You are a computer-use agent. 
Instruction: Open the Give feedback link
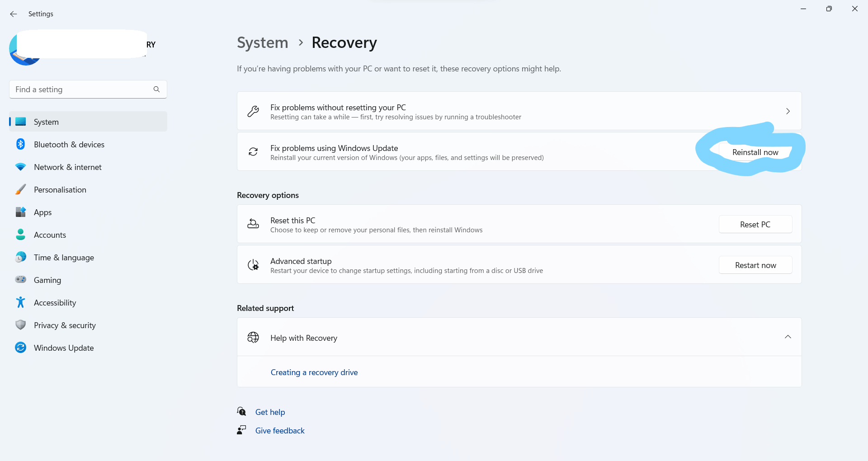[280, 431]
